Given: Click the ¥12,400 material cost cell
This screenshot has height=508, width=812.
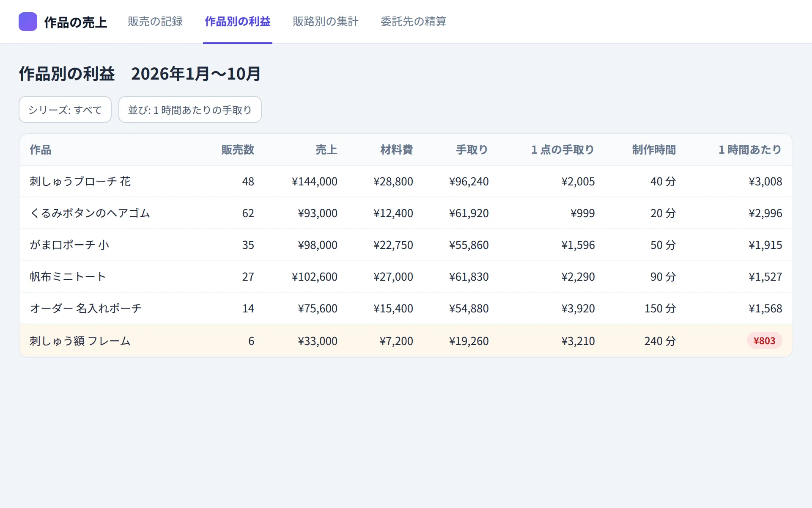Looking at the screenshot, I should [x=393, y=213].
